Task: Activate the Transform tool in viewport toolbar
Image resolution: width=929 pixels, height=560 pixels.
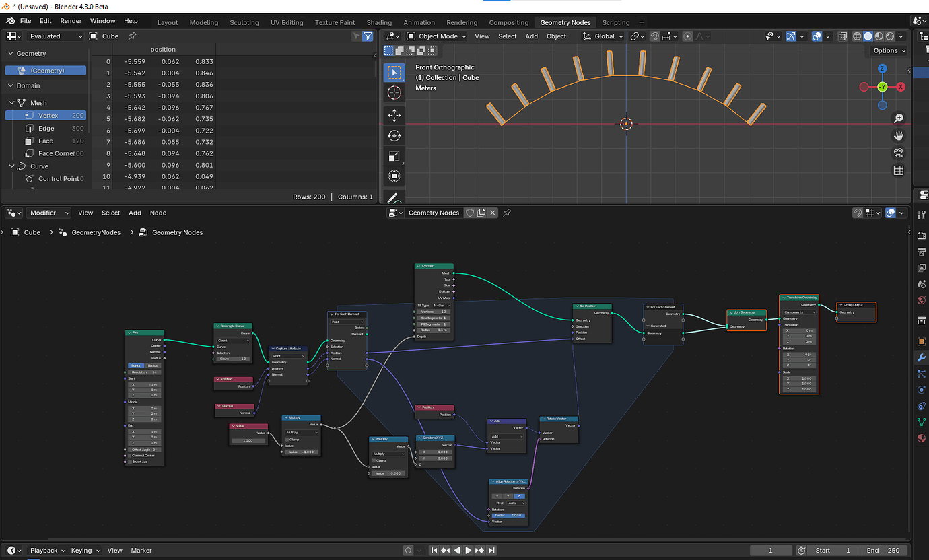Action: click(x=394, y=176)
